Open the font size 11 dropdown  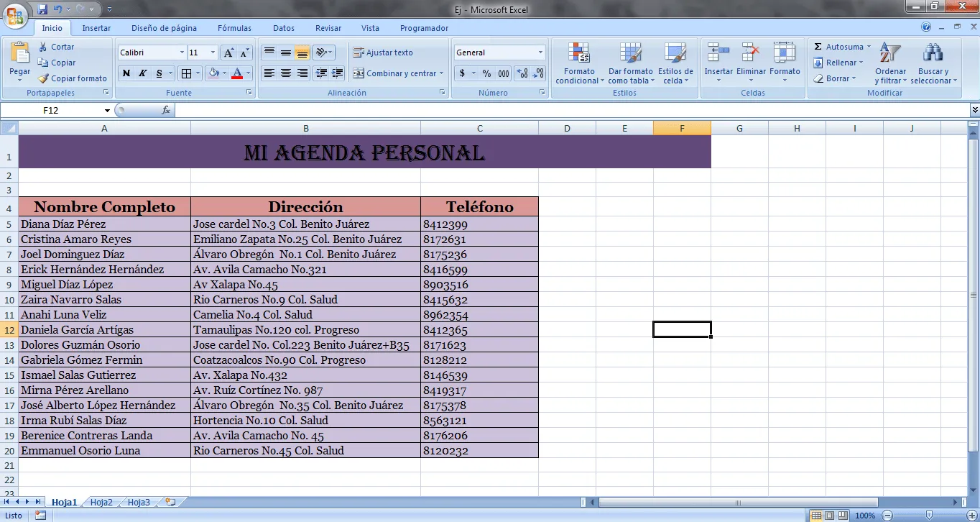pyautogui.click(x=213, y=52)
